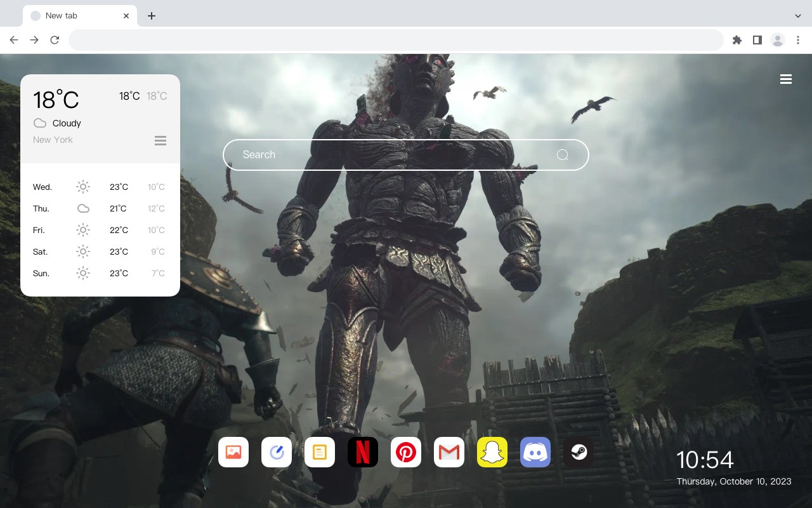This screenshot has height=508, width=812.
Task: Open the Chrome three-dot menu
Action: (x=798, y=40)
